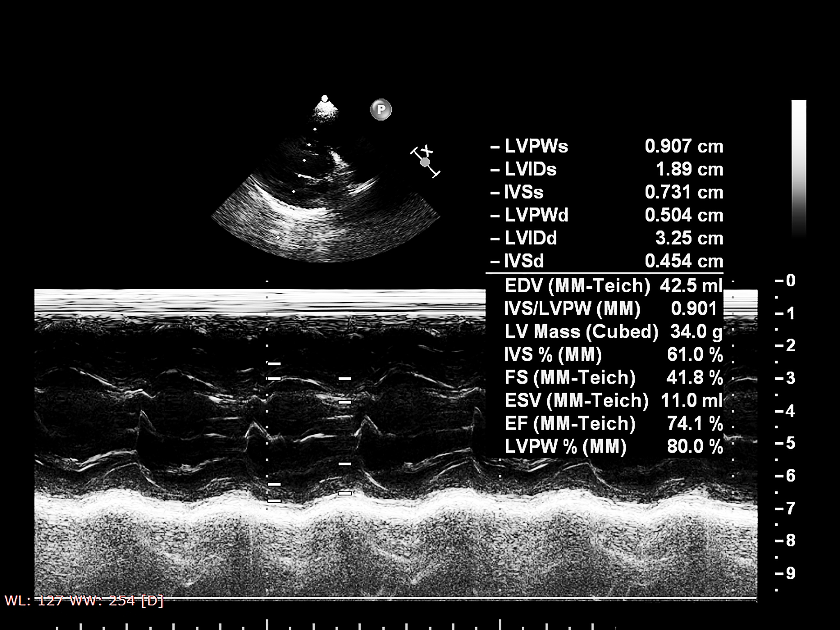Click the ESV (MM-Teich) 11.0 ml result

coord(614,401)
